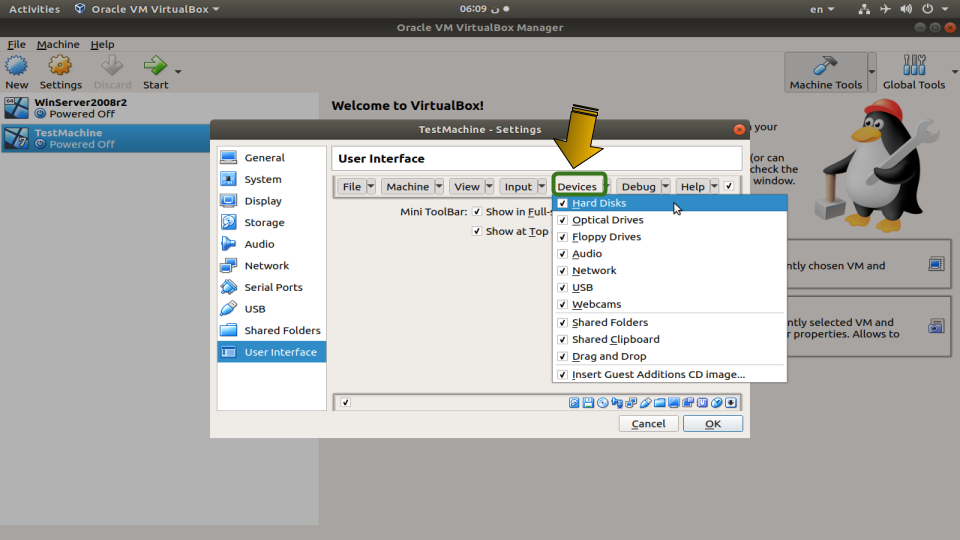Click the View menu button
The image size is (960, 540).
[x=467, y=186]
